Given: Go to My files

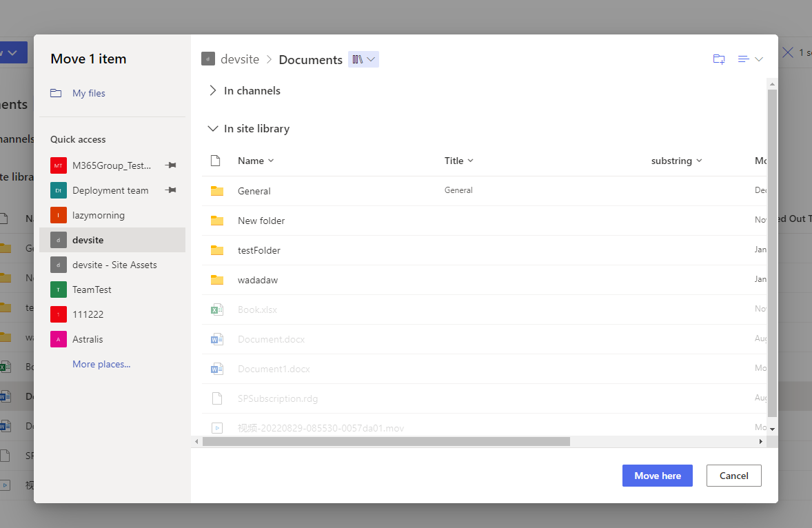Looking at the screenshot, I should [x=88, y=92].
